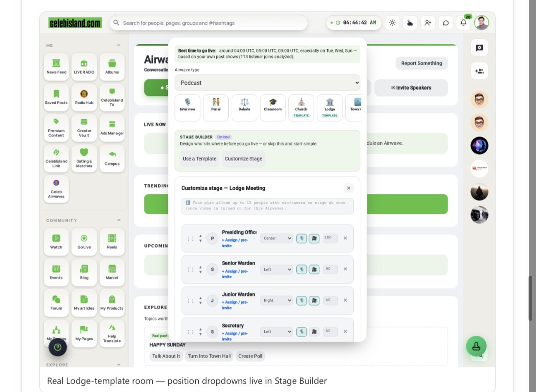Open the Albums sidebar icon
Screen dimensions: 536x392
pyautogui.click(x=112, y=67)
